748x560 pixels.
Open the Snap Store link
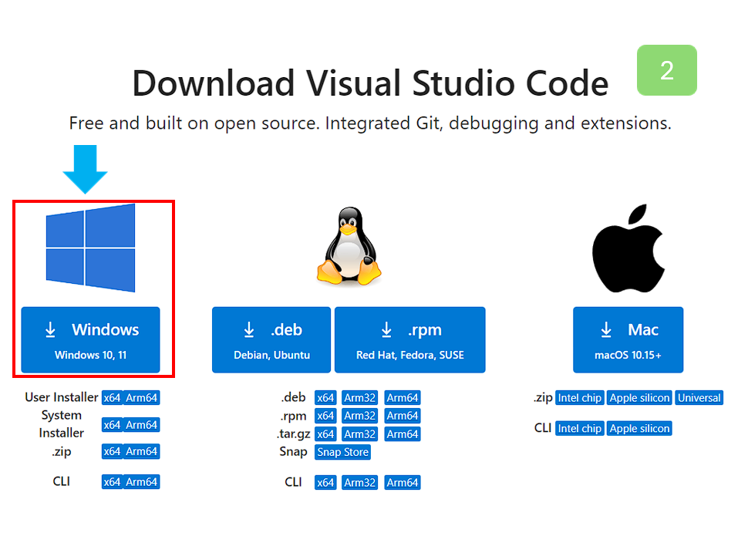tap(342, 452)
